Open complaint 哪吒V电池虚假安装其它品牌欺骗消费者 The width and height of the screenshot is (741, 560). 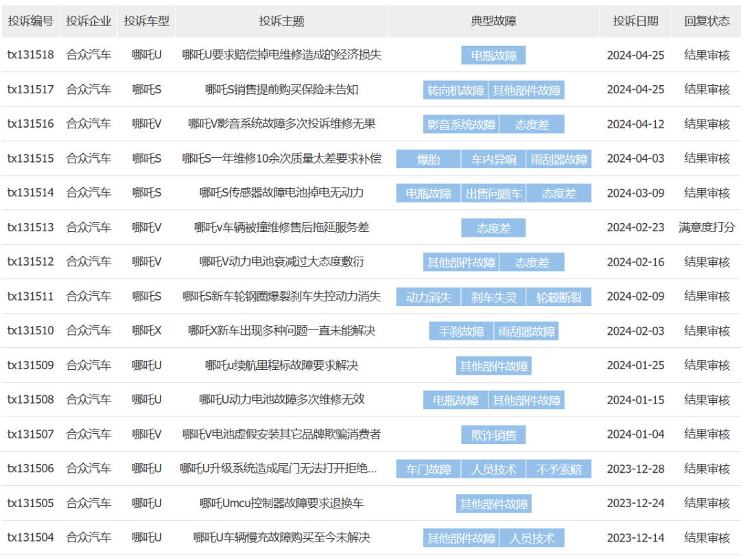tap(281, 434)
